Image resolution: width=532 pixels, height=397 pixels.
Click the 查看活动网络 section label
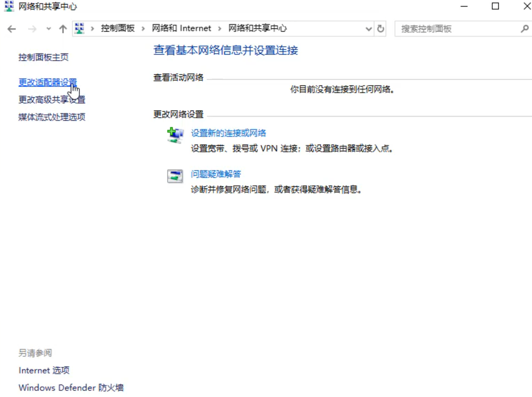point(178,77)
